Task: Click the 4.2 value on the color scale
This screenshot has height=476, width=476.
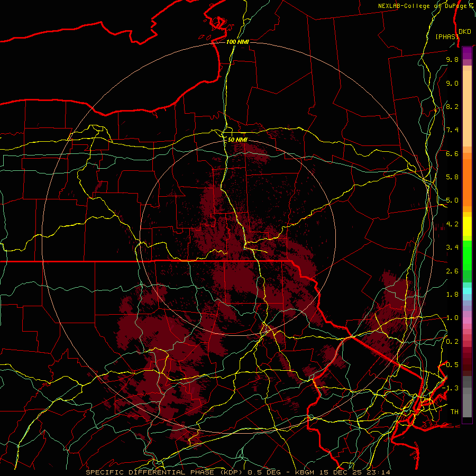Action: click(452, 224)
